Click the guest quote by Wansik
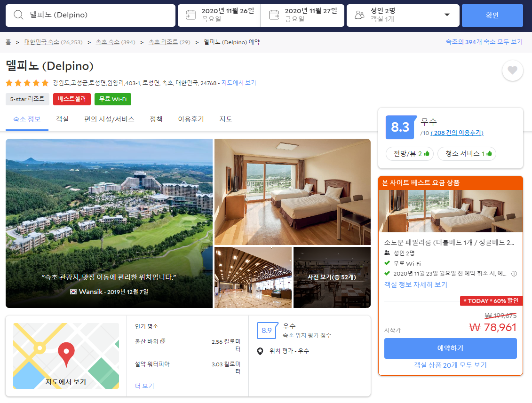532x403 pixels. 109,277
